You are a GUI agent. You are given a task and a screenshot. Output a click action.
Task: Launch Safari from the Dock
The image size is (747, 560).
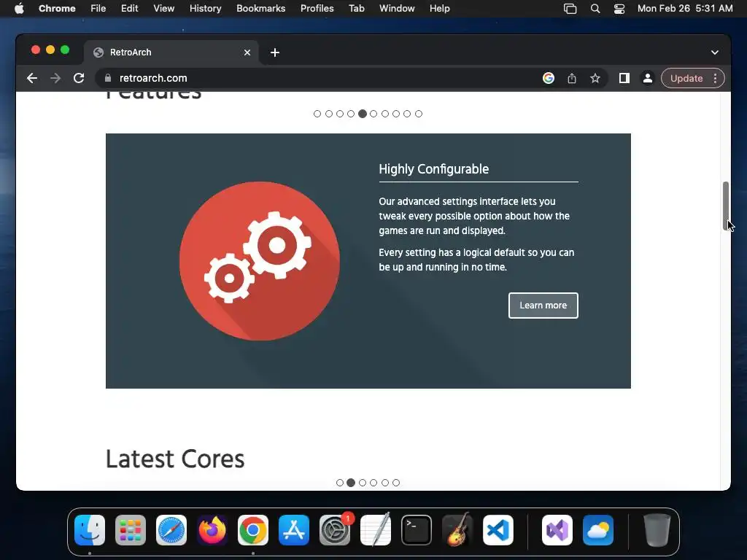171,530
